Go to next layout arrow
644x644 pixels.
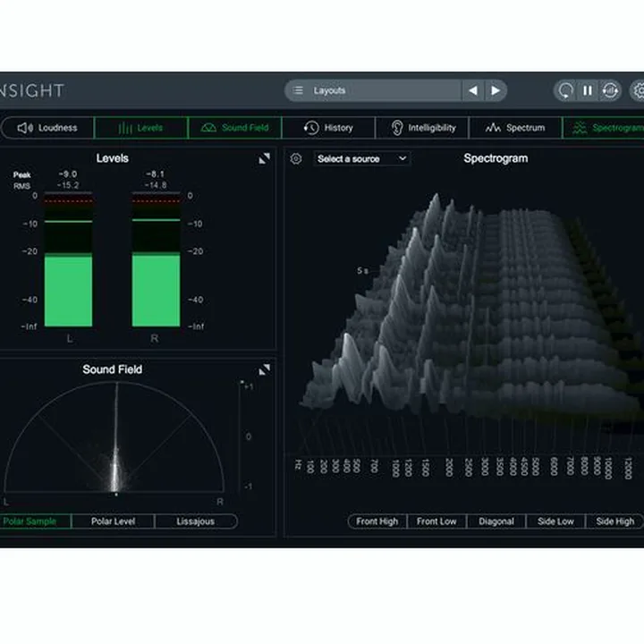(496, 90)
